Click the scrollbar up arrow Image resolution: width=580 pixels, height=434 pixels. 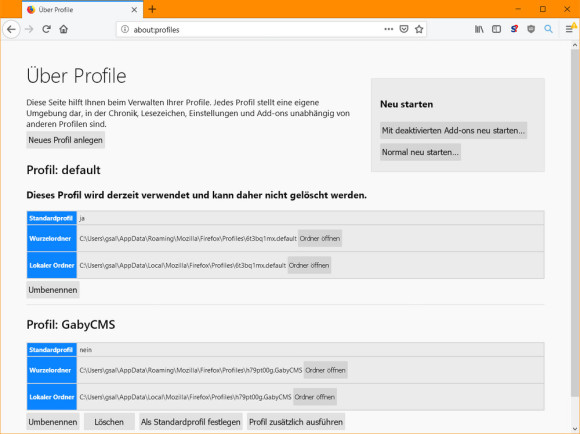tap(574, 45)
